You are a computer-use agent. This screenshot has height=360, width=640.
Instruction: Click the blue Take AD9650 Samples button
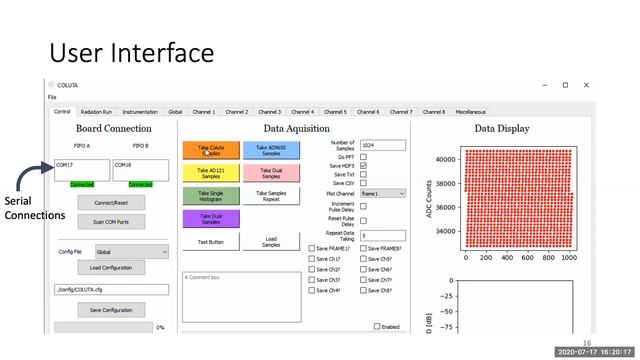point(271,150)
